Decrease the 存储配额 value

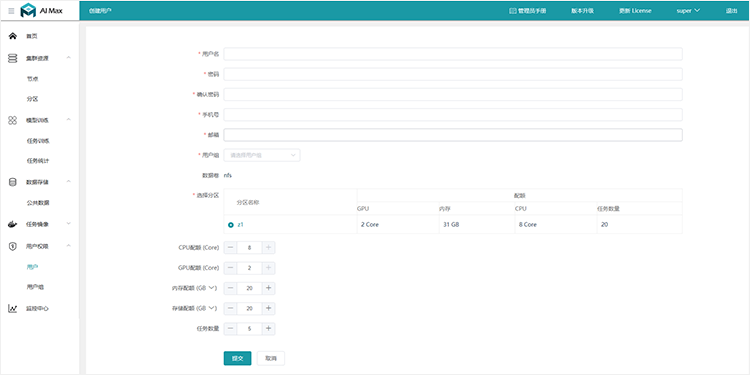tap(231, 309)
